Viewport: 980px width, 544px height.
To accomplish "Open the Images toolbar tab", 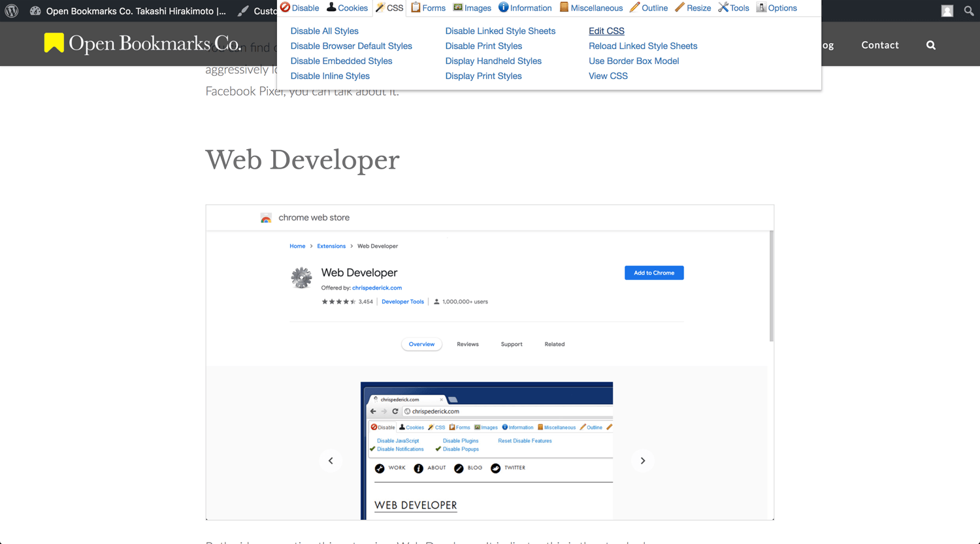I will pos(472,8).
